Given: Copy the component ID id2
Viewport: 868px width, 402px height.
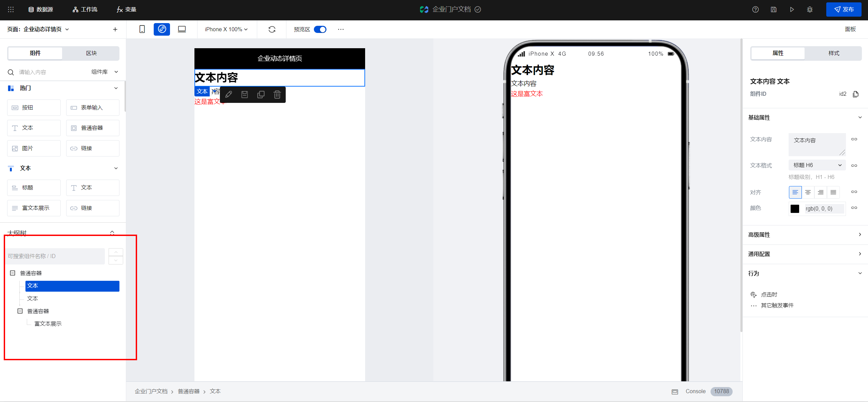Looking at the screenshot, I should tap(855, 94).
